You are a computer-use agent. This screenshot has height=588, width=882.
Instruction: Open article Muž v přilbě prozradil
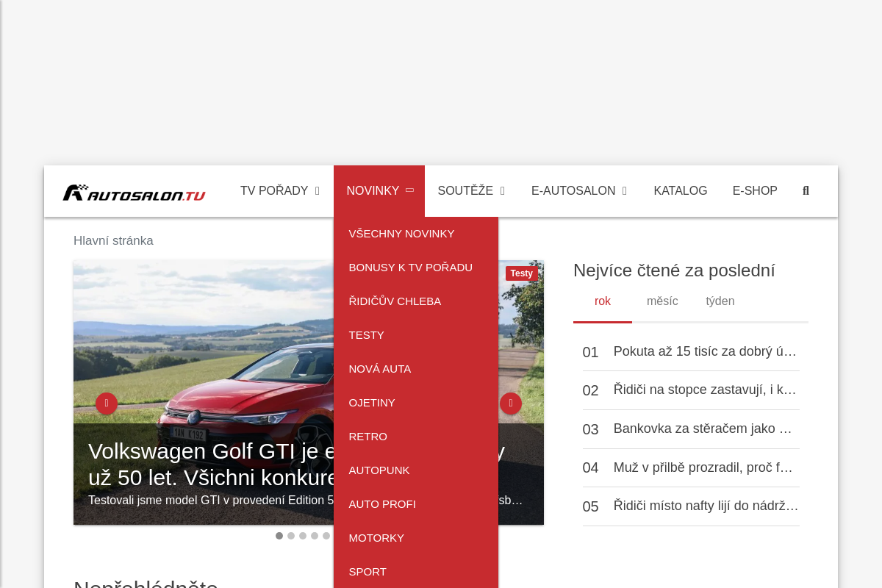[x=703, y=467]
